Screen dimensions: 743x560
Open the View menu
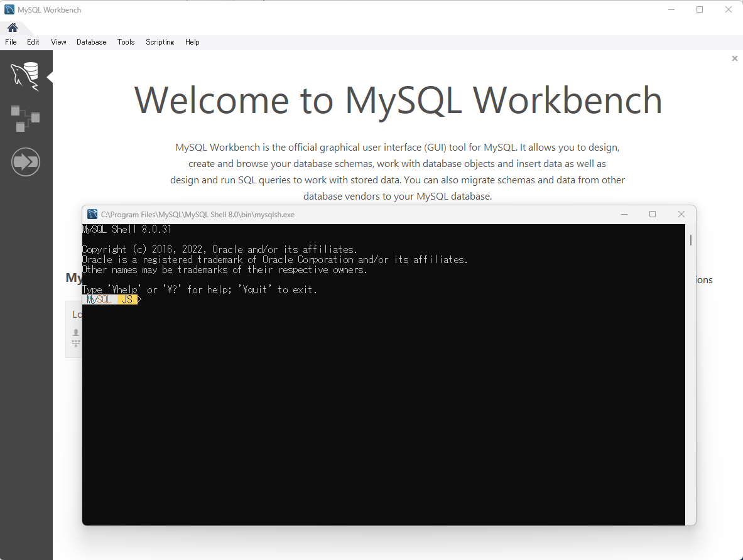coord(59,41)
